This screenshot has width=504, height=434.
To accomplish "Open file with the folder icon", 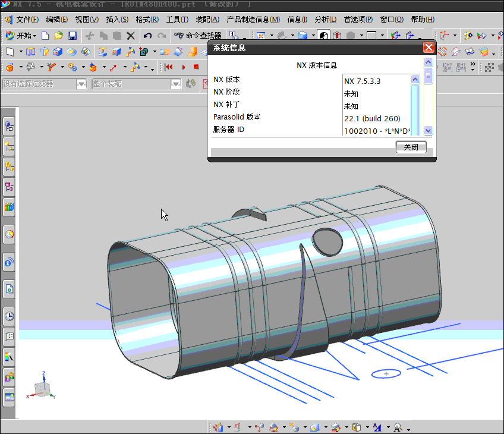I will tap(59, 36).
